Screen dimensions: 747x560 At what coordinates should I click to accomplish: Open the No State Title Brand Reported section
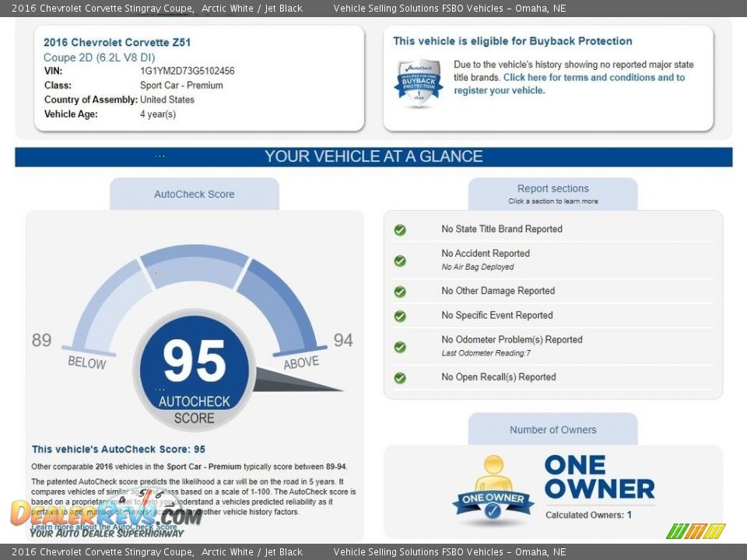coord(502,229)
